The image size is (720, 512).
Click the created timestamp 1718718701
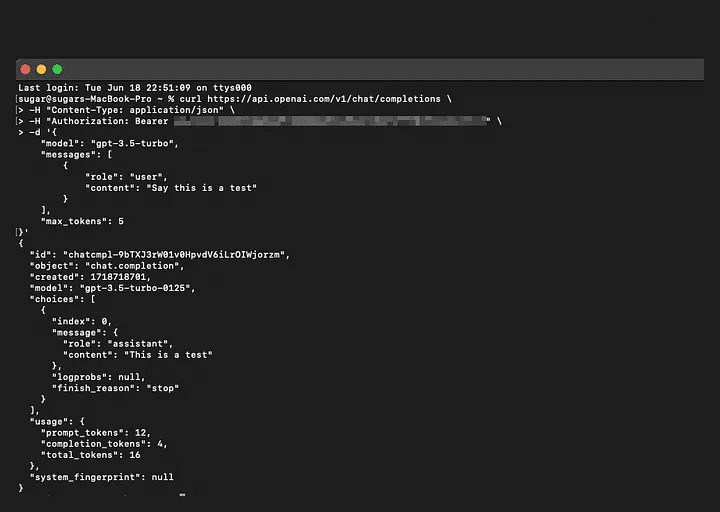tap(118, 277)
